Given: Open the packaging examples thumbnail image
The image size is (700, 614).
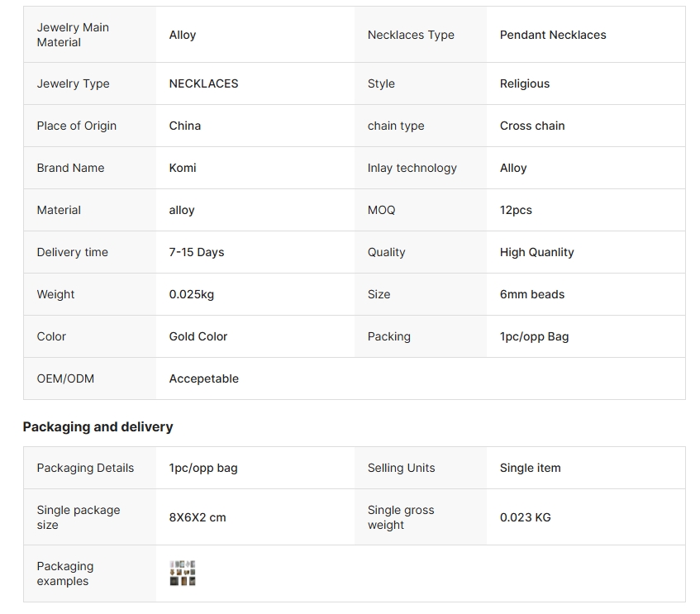Looking at the screenshot, I should [183, 574].
